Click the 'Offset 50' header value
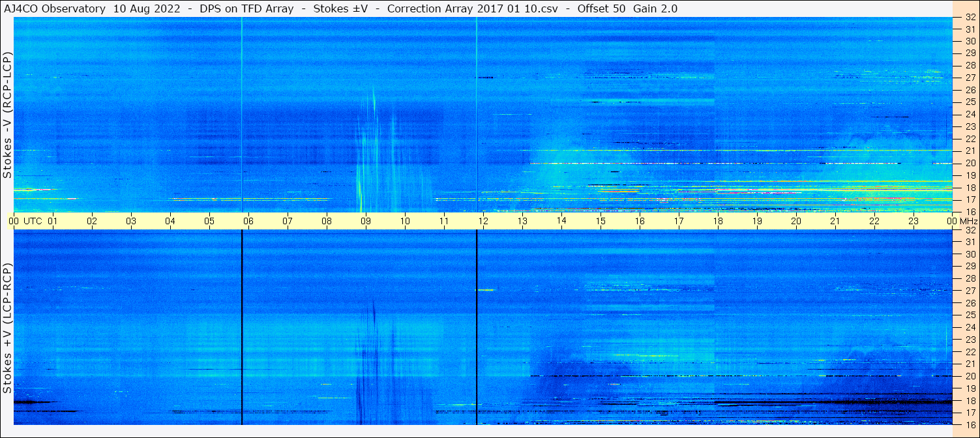Image resolution: width=980 pixels, height=438 pixels. click(602, 9)
